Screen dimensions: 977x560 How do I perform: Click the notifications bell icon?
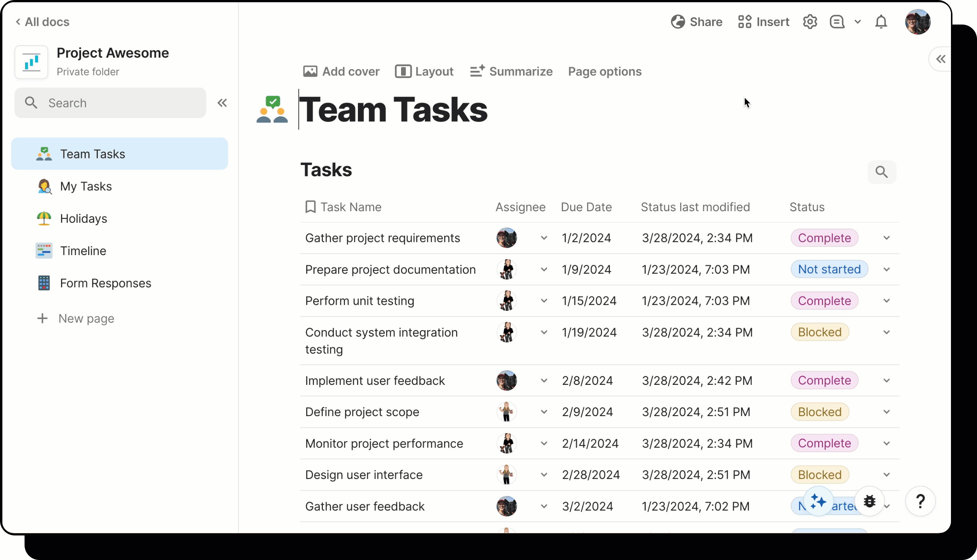pyautogui.click(x=881, y=22)
